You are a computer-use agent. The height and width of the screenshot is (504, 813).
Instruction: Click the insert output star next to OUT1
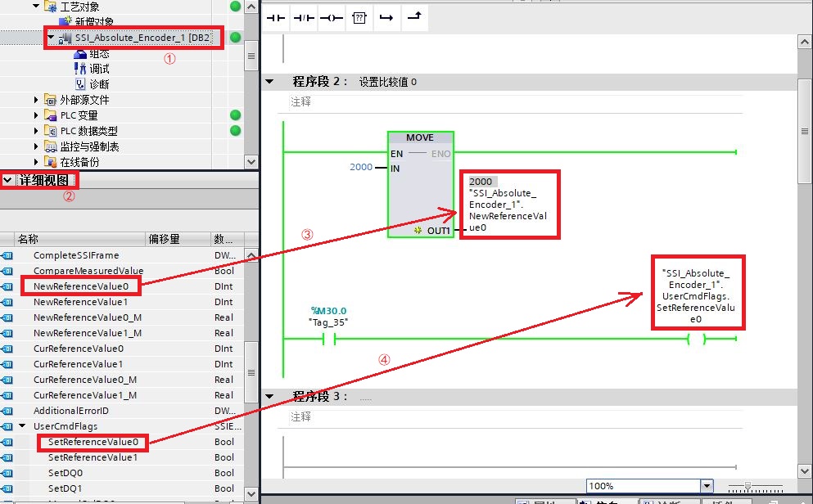click(x=418, y=230)
